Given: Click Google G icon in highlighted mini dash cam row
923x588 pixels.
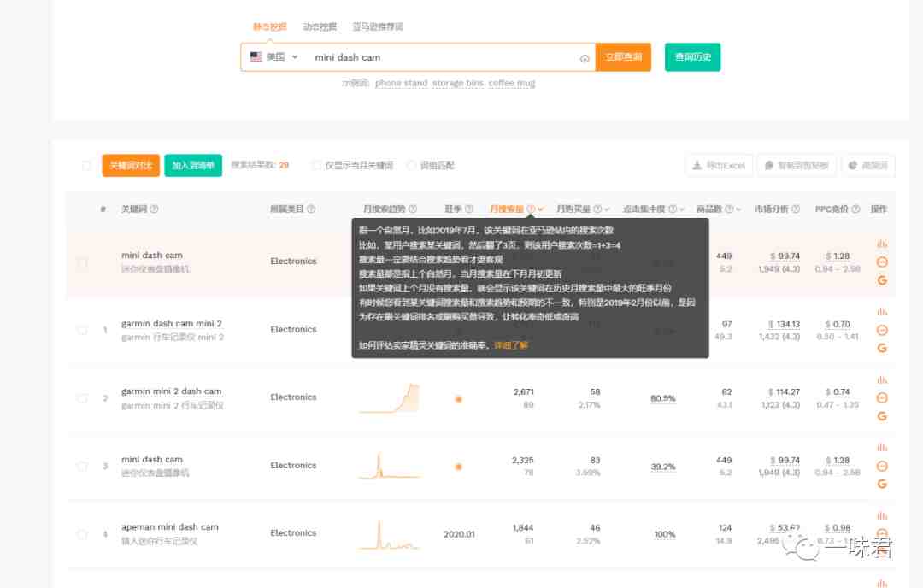Looking at the screenshot, I should click(882, 280).
